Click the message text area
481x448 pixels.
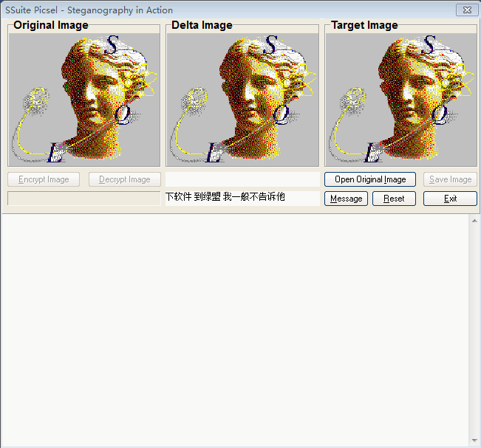click(x=235, y=331)
